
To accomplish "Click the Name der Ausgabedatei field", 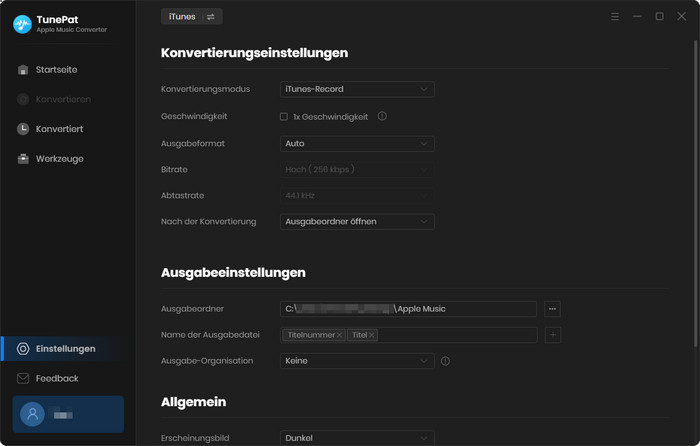I will pyautogui.click(x=408, y=335).
